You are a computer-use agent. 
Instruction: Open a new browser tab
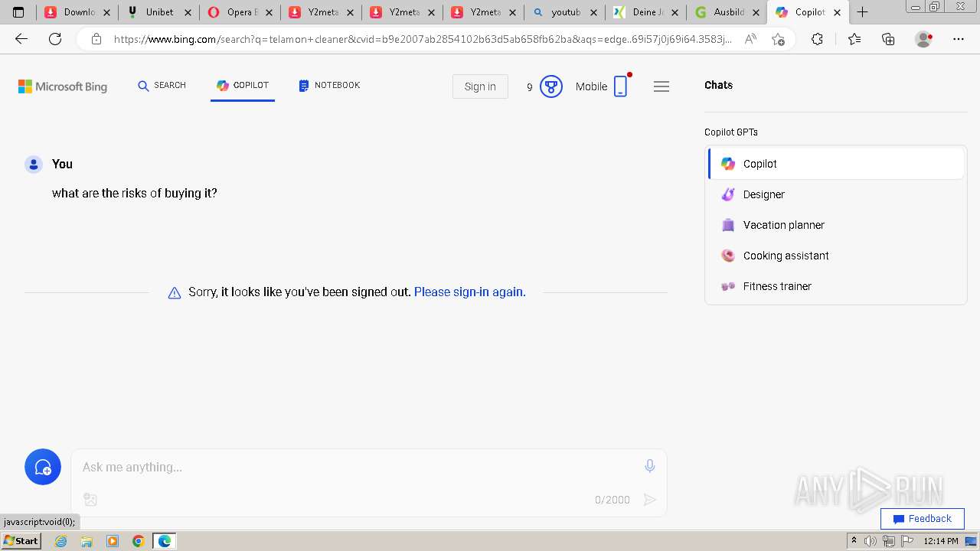[x=862, y=12]
